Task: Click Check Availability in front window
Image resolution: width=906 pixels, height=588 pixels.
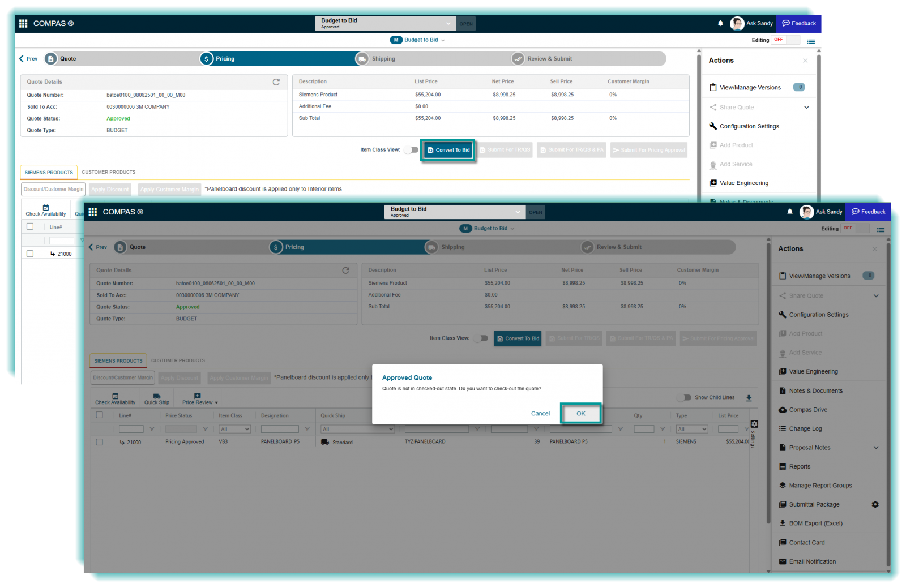Action: 115,399
